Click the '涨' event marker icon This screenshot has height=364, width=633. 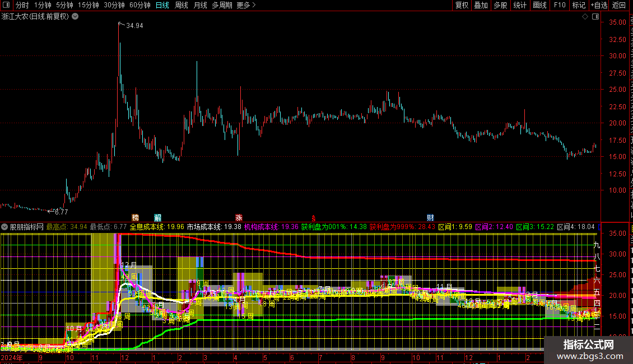point(239,217)
